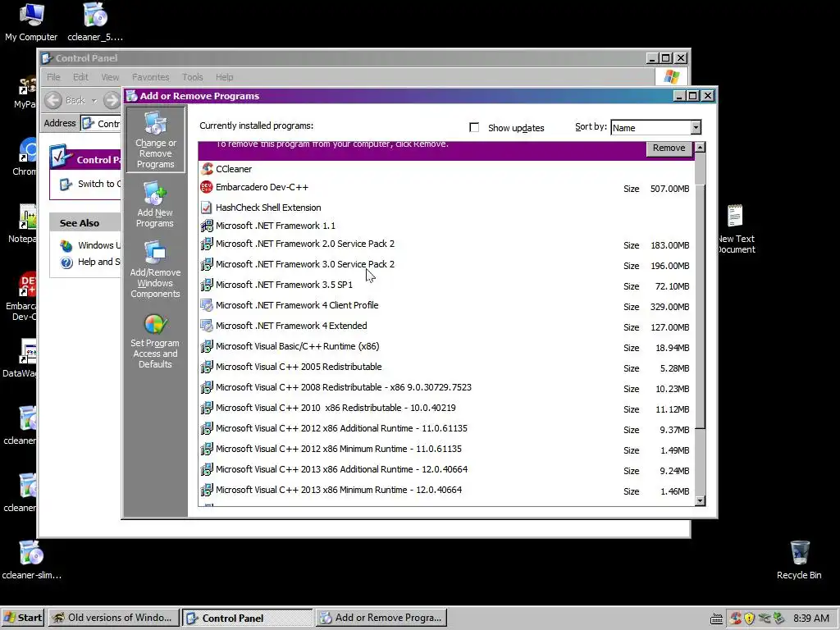Viewport: 840px width, 630px height.
Task: Open the Tools menu in Control Panel
Action: (x=192, y=77)
